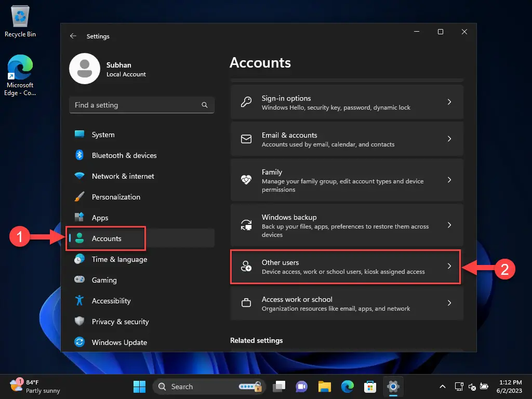Screen dimensions: 532x399
Task: Click Edge browser icon on taskbar
Action: (x=348, y=387)
